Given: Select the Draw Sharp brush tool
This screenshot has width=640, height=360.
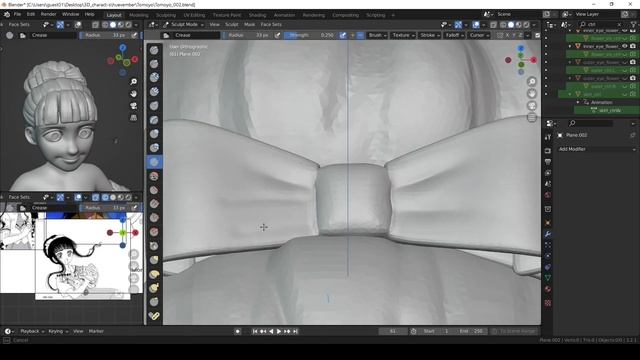Looking at the screenshot, I should (154, 64).
